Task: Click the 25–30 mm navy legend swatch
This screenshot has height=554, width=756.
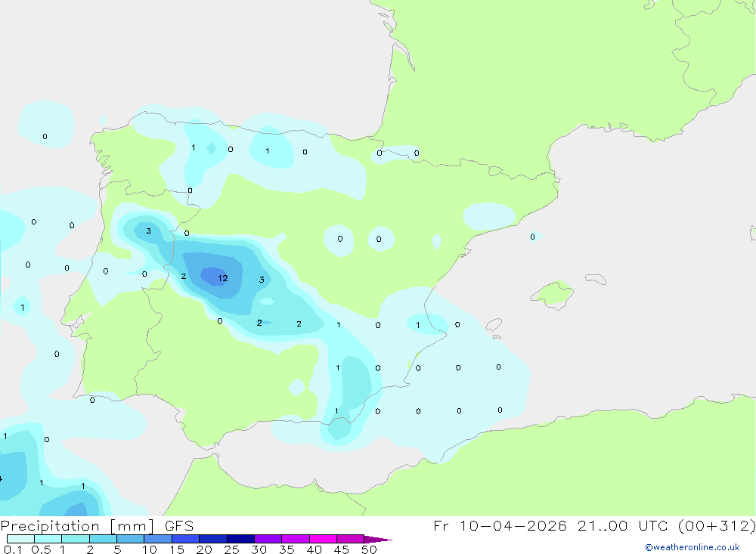Action: click(x=240, y=539)
